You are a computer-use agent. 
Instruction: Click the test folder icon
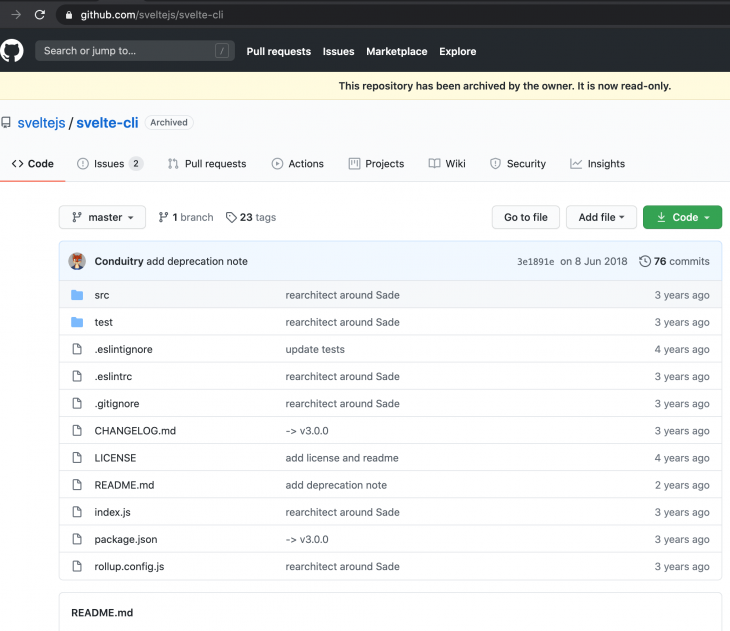tap(77, 322)
